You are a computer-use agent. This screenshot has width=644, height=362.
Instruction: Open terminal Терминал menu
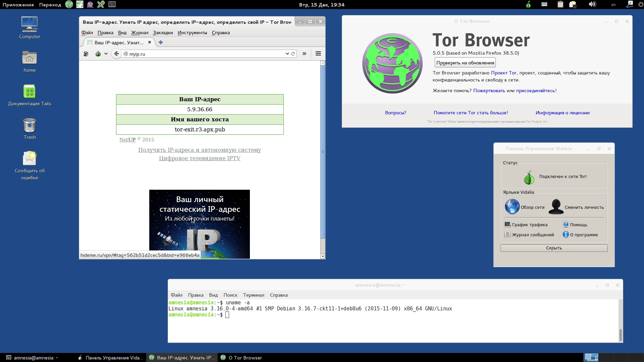pyautogui.click(x=254, y=295)
